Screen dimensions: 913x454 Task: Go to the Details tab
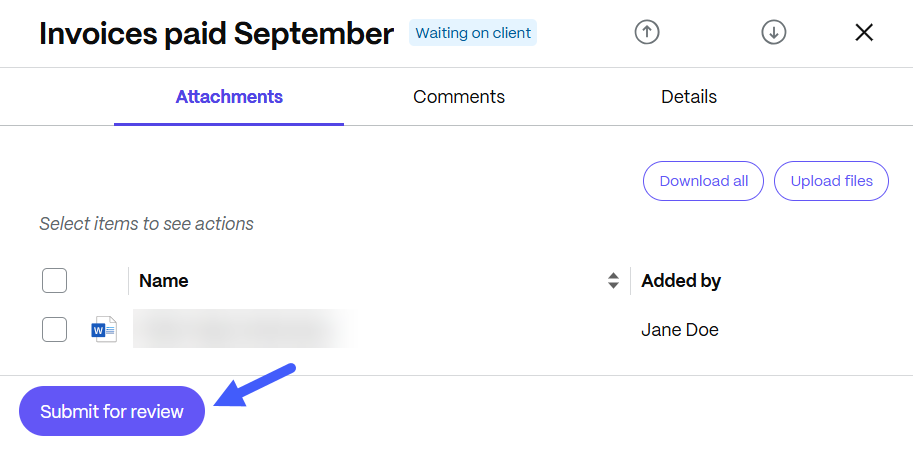pyautogui.click(x=688, y=97)
